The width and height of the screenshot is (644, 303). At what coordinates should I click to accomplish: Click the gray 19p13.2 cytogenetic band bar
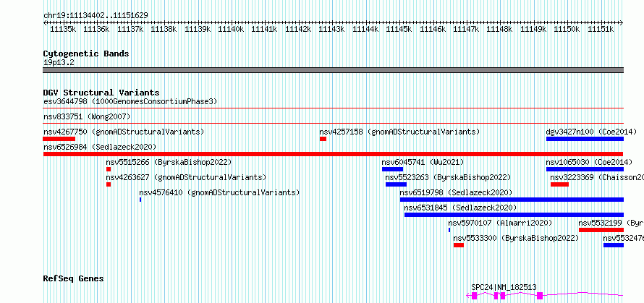coord(334,70)
